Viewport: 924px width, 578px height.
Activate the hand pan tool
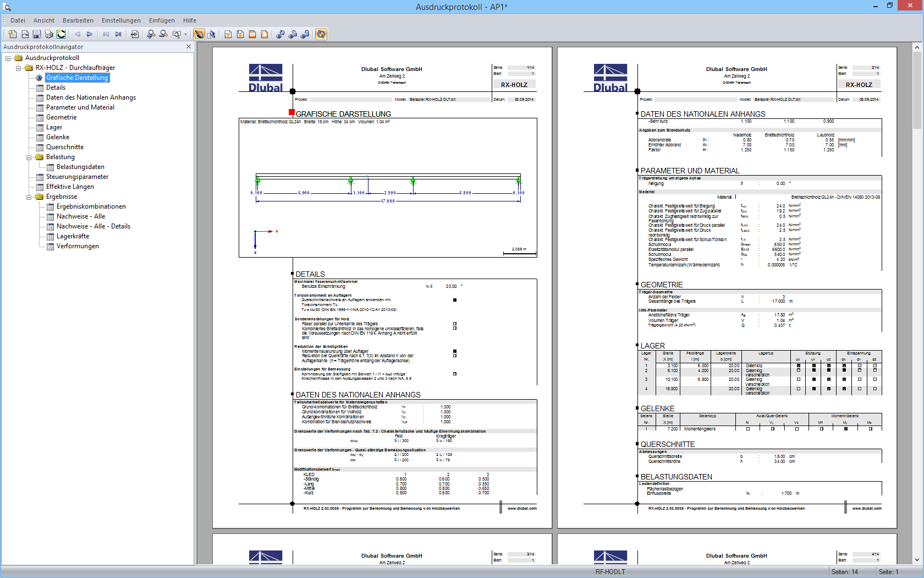click(x=199, y=34)
